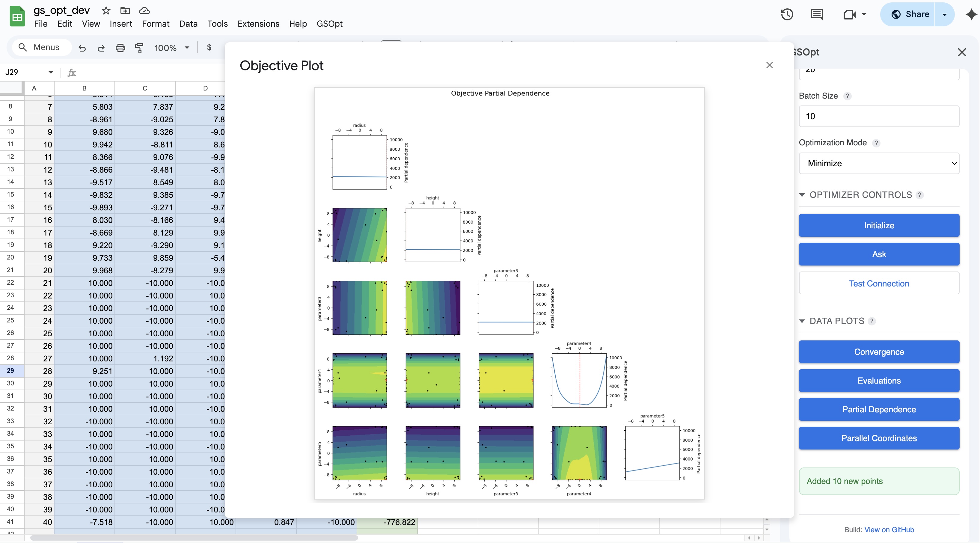The width and height of the screenshot is (980, 543).
Task: Collapse the DATA PLOTS section
Action: pyautogui.click(x=802, y=321)
